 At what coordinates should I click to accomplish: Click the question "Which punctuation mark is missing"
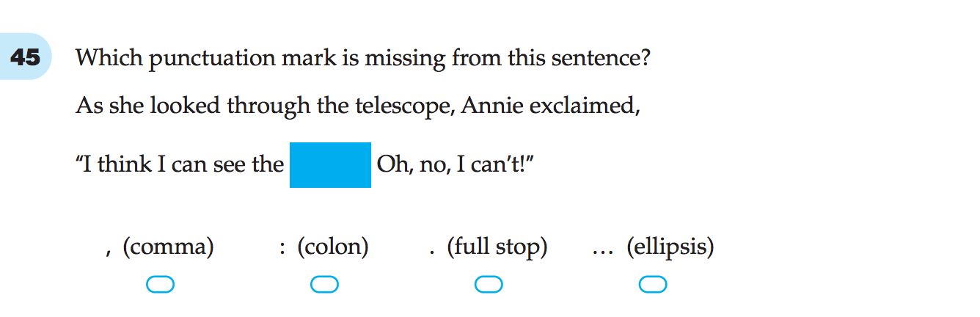tap(363, 58)
